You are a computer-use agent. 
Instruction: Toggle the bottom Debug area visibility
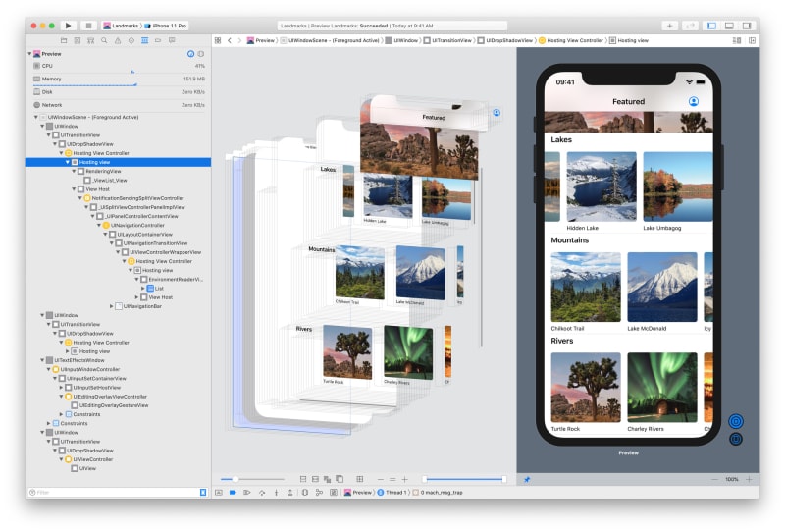pos(730,26)
